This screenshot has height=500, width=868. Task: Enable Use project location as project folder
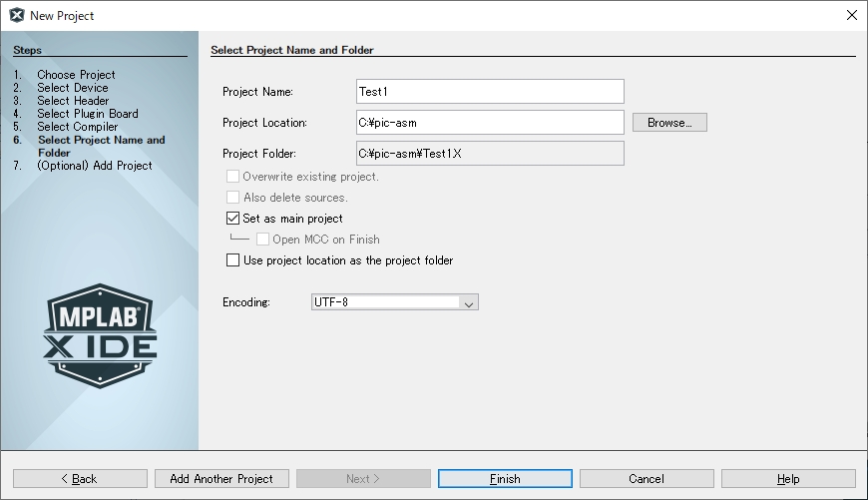pyautogui.click(x=233, y=260)
